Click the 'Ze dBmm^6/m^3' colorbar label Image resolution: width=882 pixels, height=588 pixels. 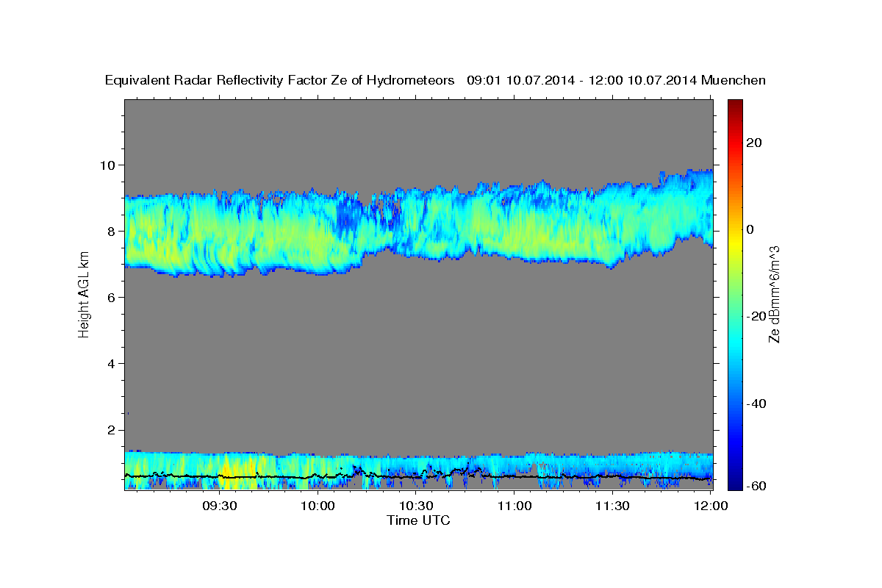pos(774,294)
